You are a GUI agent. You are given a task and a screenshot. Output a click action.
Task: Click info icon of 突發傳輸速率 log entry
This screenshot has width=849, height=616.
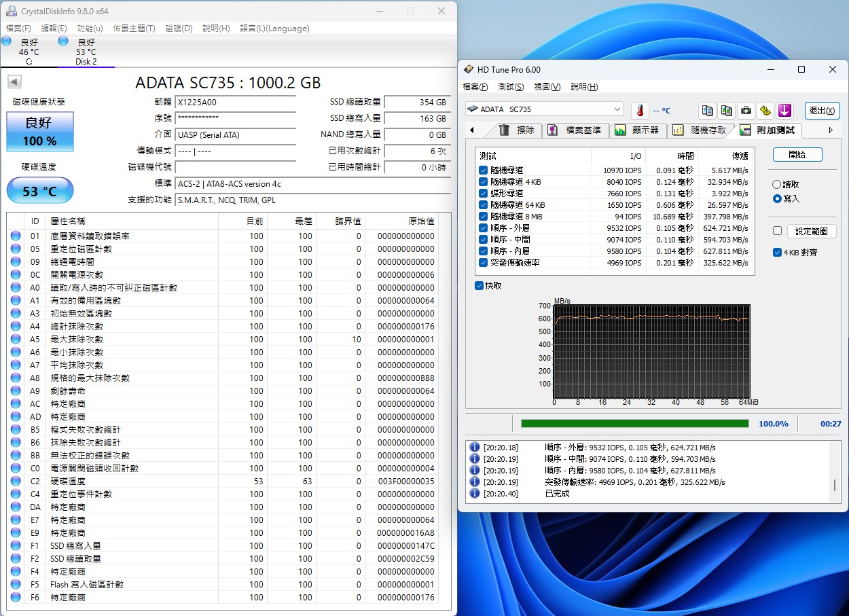(x=475, y=482)
